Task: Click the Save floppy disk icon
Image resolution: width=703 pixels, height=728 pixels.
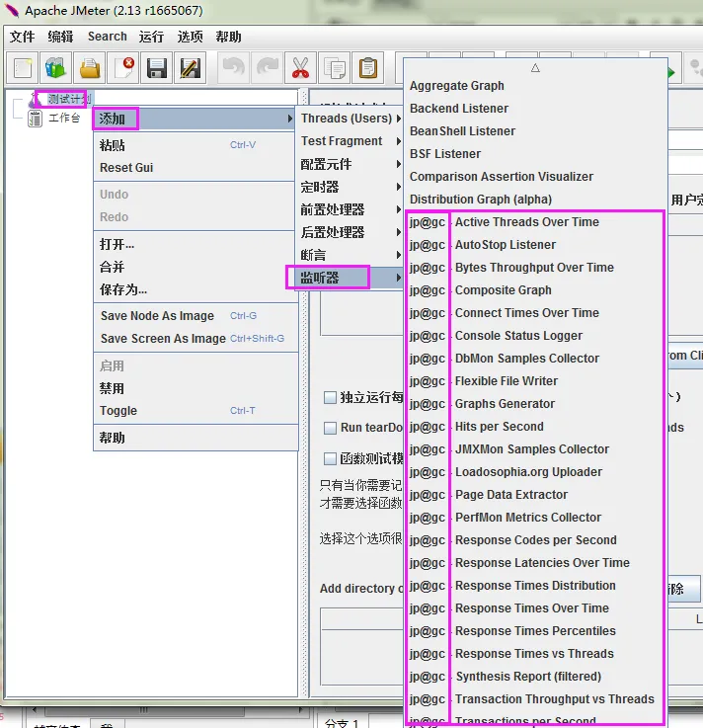Action: (x=156, y=68)
